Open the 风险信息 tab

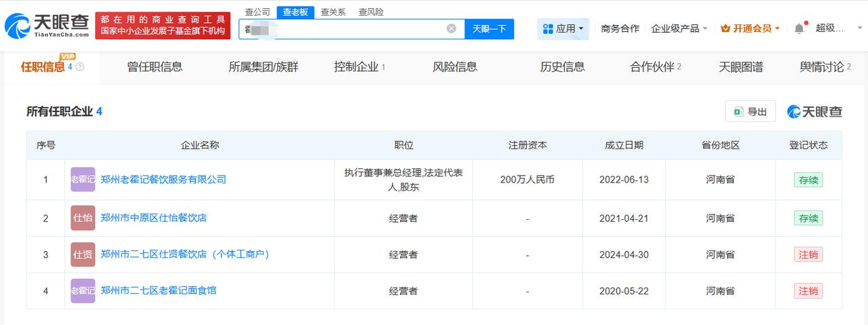[455, 67]
